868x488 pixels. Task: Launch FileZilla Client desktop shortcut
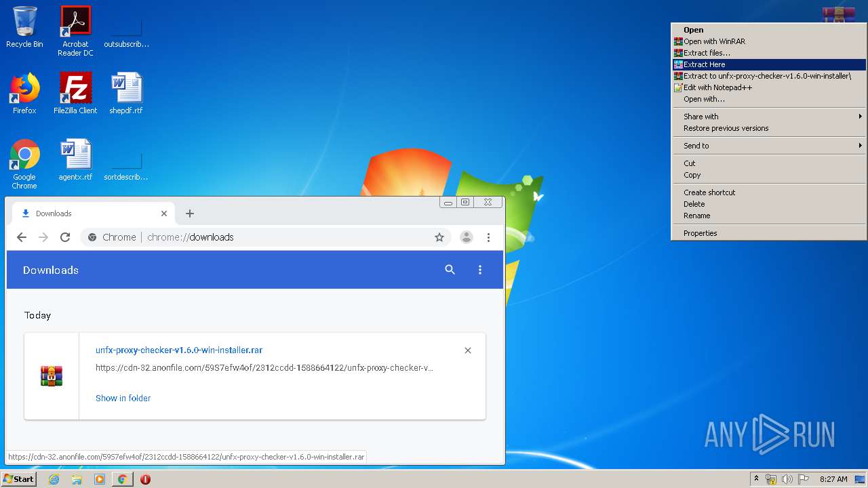click(75, 94)
